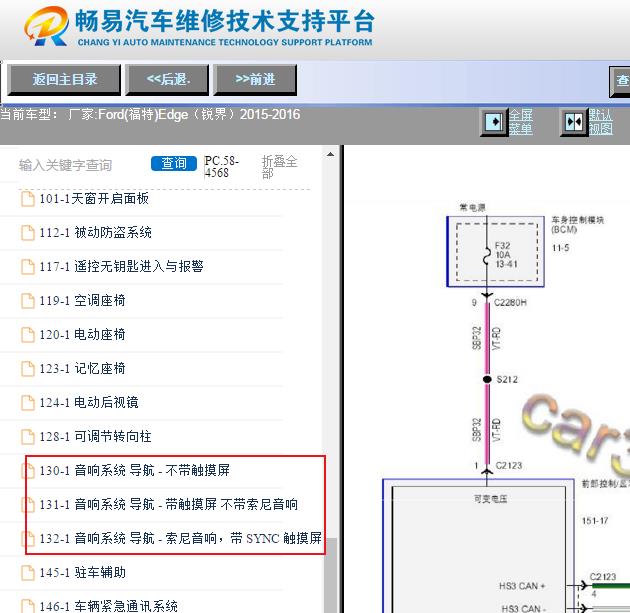This screenshot has height=613, width=630.
Task: Click the document icon beside 145-1
Action: (28, 573)
